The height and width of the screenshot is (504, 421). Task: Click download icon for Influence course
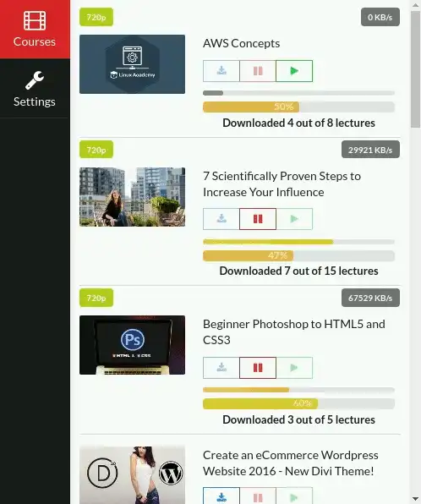(x=221, y=219)
